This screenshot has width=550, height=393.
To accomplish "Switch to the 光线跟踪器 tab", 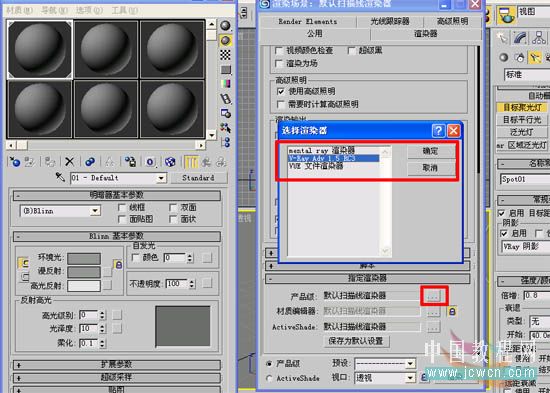I will 390,21.
